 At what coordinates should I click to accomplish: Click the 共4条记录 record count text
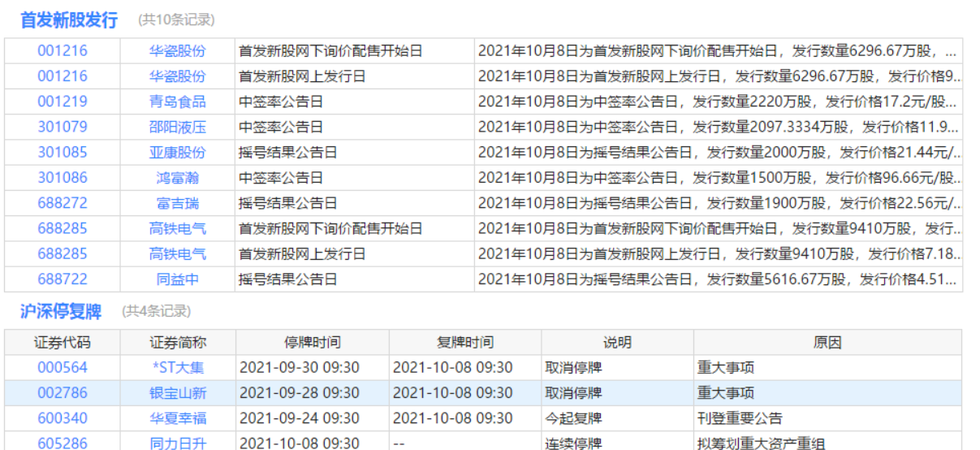156,311
